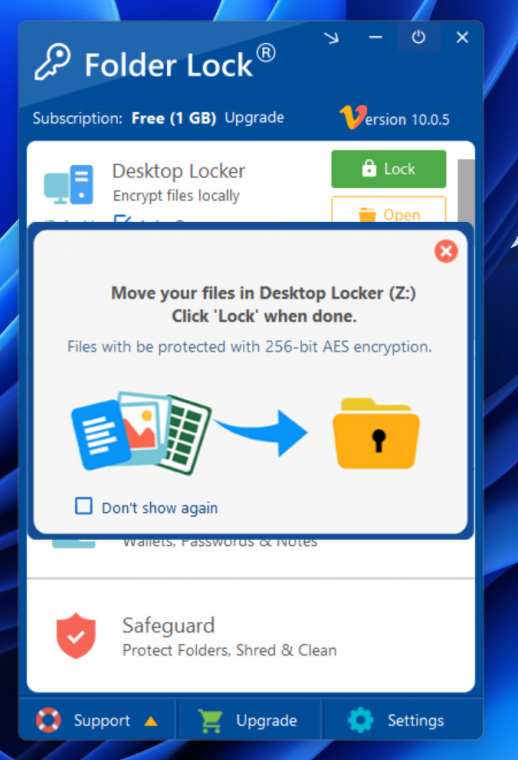Select the Desktop Locker title
The height and width of the screenshot is (760, 518).
point(179,171)
